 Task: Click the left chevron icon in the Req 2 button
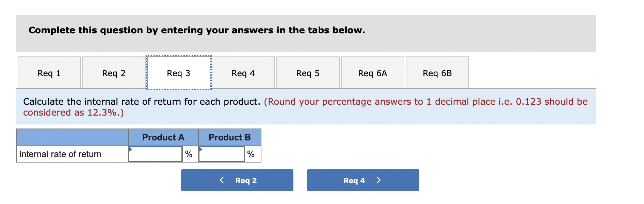point(222,180)
